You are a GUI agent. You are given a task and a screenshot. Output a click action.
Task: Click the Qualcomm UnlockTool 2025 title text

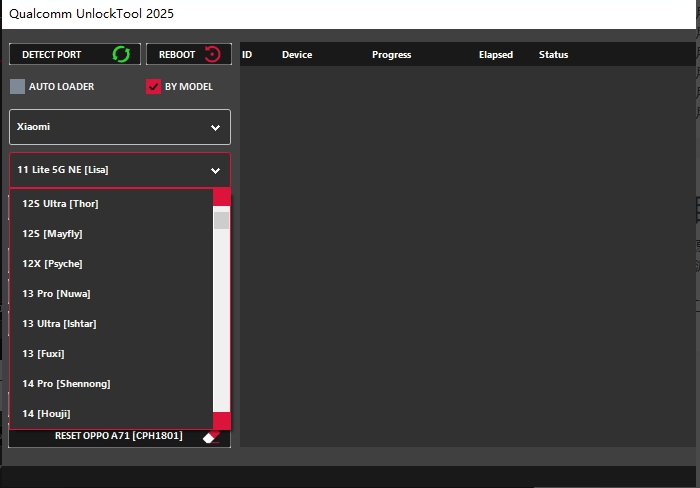92,14
